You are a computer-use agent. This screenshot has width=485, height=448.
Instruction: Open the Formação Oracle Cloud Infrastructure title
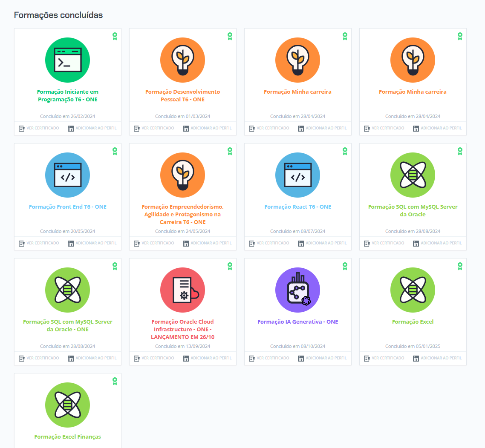pos(182,329)
